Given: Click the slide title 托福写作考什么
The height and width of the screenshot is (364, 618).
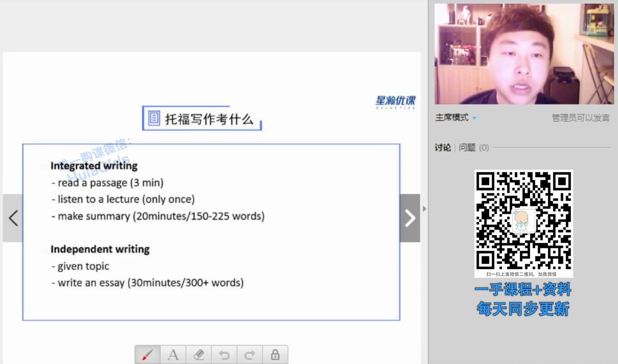Looking at the screenshot, I should 209,119.
